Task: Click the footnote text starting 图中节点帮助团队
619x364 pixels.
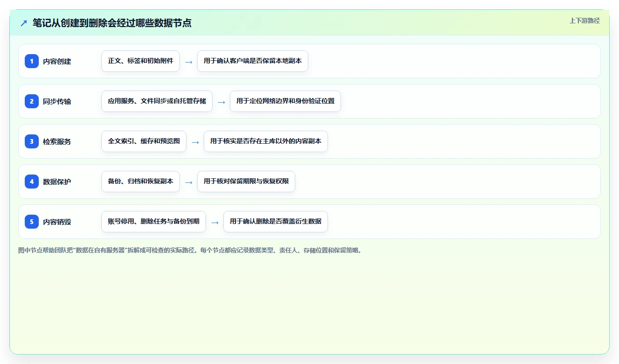Action: coord(190,250)
